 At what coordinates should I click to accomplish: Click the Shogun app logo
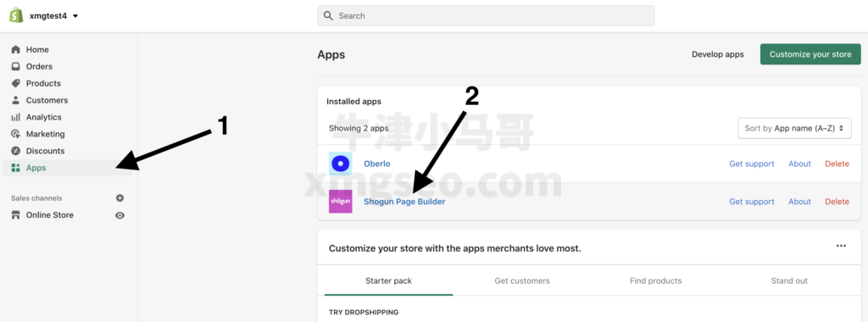point(341,202)
